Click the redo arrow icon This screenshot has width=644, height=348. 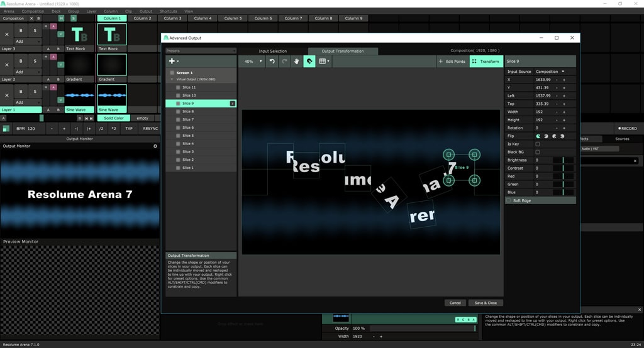(x=284, y=62)
